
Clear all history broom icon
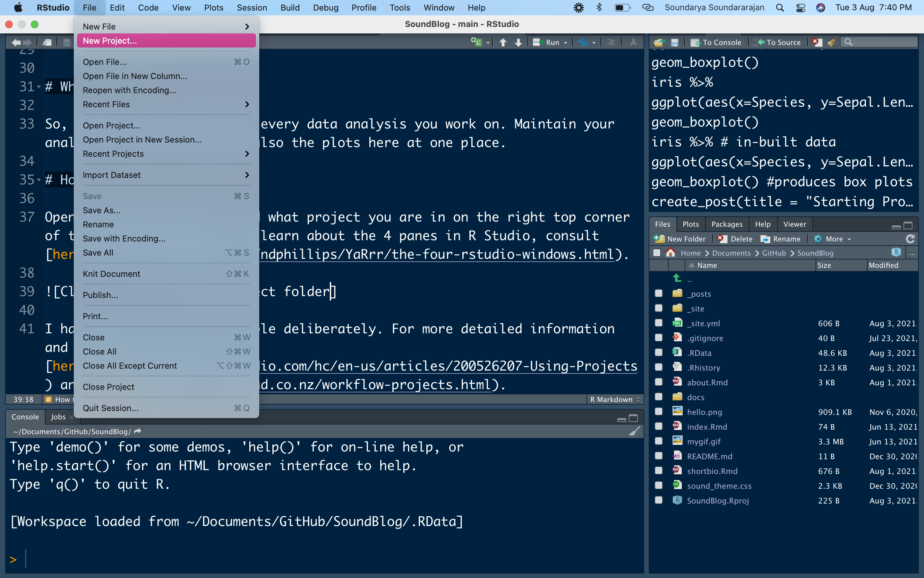832,42
